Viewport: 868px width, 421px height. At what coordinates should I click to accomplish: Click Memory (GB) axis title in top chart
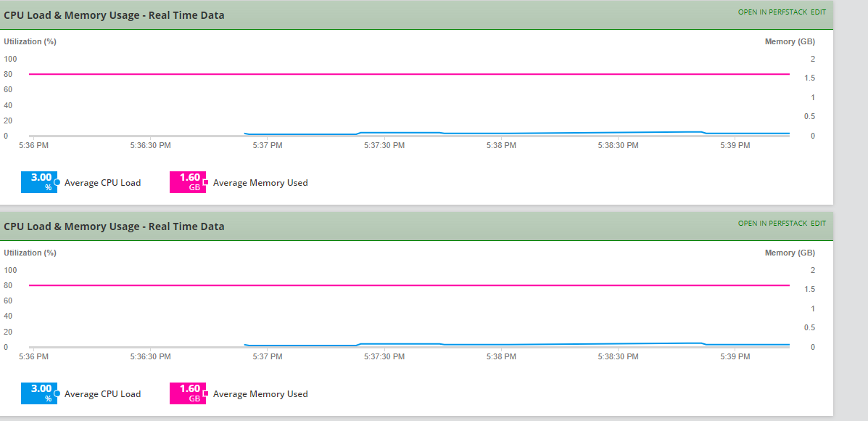(x=790, y=41)
